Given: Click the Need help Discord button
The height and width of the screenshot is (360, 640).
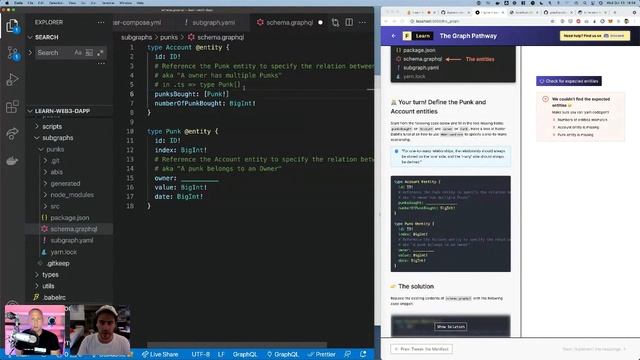Looking at the screenshot, I should [x=595, y=36].
